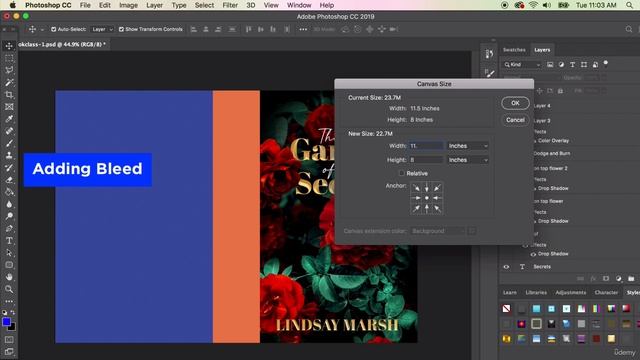Select the Zoom tool
This screenshot has height=360, width=640.
point(9,289)
